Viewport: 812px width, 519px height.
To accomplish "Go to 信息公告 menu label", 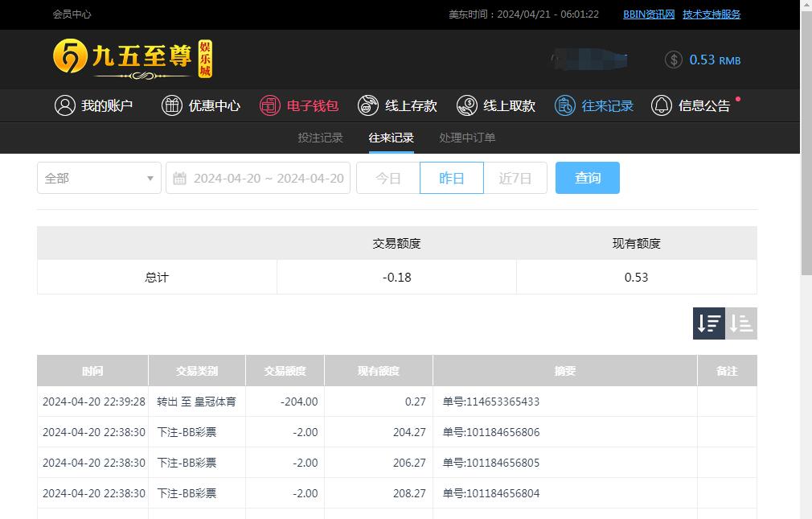I will click(704, 105).
